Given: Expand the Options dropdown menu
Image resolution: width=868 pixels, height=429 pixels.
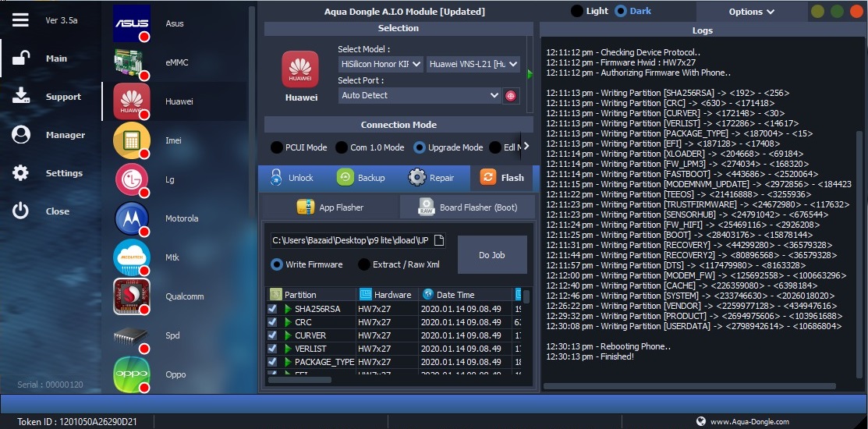Looking at the screenshot, I should (751, 12).
